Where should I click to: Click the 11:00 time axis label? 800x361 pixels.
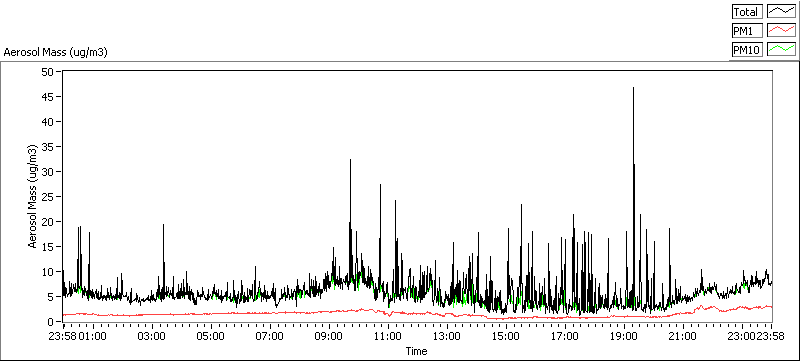click(x=388, y=337)
